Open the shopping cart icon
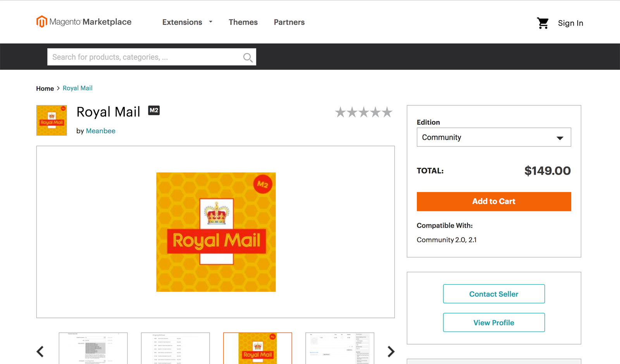Viewport: 620px width, 364px height. tap(542, 23)
